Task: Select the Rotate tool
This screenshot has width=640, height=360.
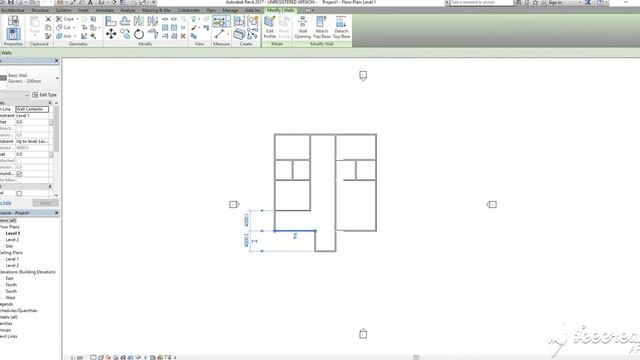Action: pyautogui.click(x=139, y=34)
